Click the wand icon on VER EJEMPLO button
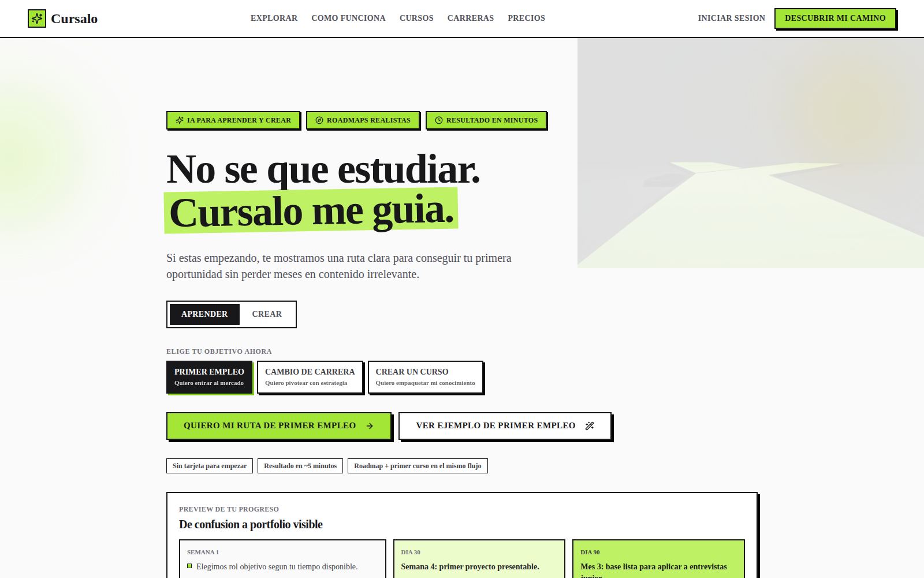Image resolution: width=924 pixels, height=578 pixels. [590, 425]
